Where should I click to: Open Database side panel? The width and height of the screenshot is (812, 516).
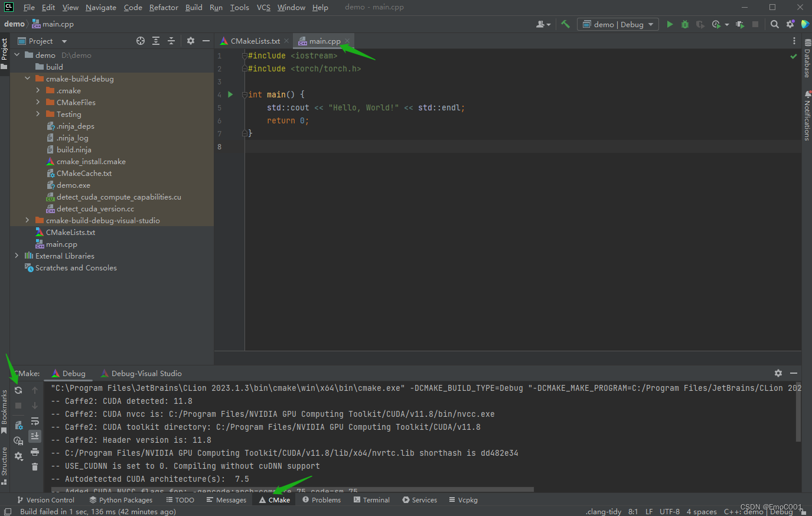[807, 58]
